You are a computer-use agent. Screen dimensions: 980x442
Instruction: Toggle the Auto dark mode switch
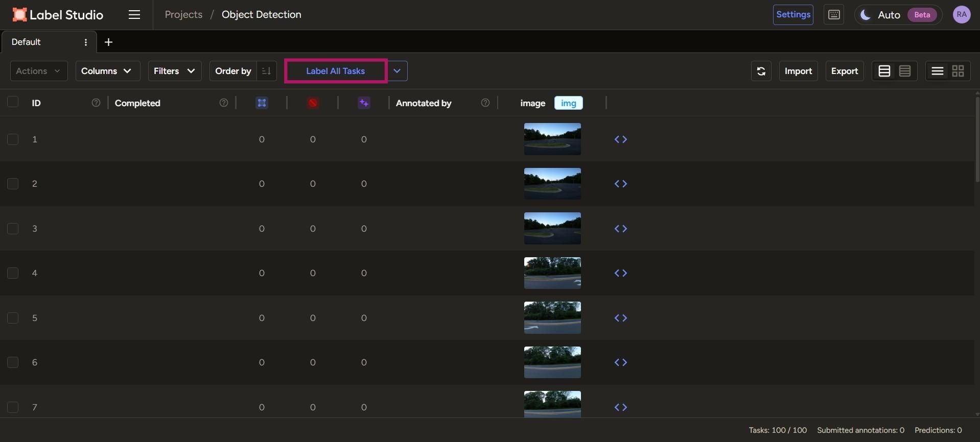click(x=898, y=15)
